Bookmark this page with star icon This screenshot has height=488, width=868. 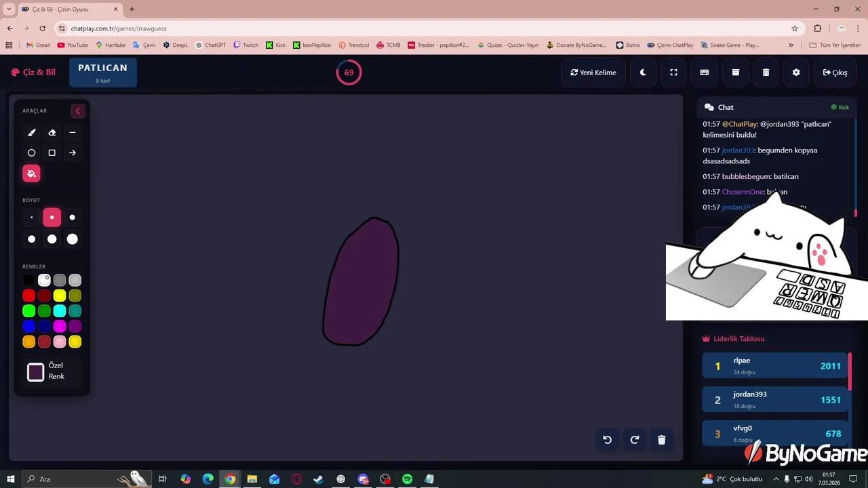tap(795, 28)
